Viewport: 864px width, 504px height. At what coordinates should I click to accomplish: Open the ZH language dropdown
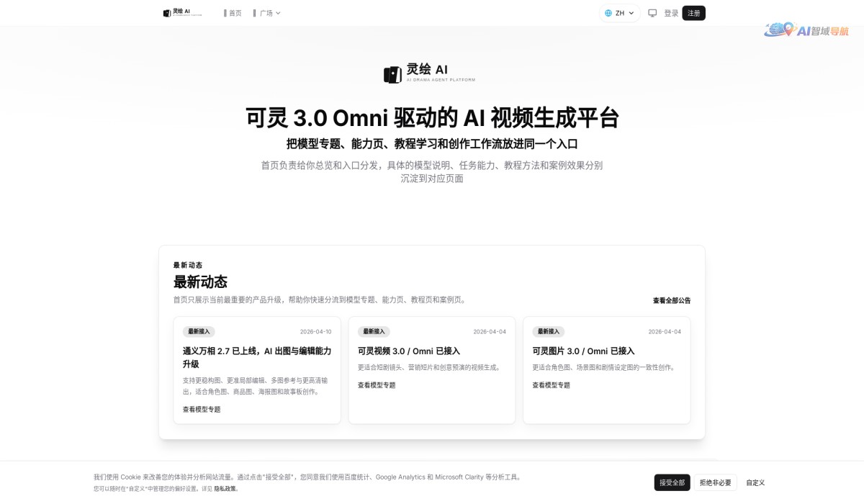point(619,13)
